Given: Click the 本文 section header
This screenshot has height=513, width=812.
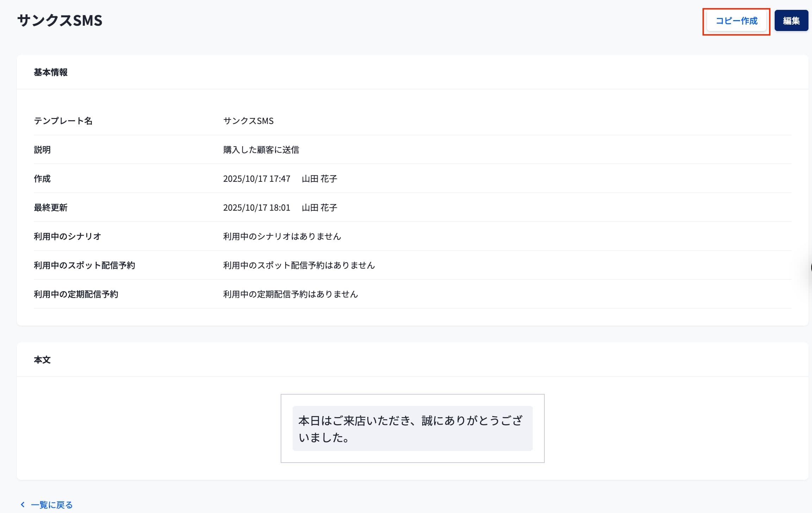Looking at the screenshot, I should 42,360.
